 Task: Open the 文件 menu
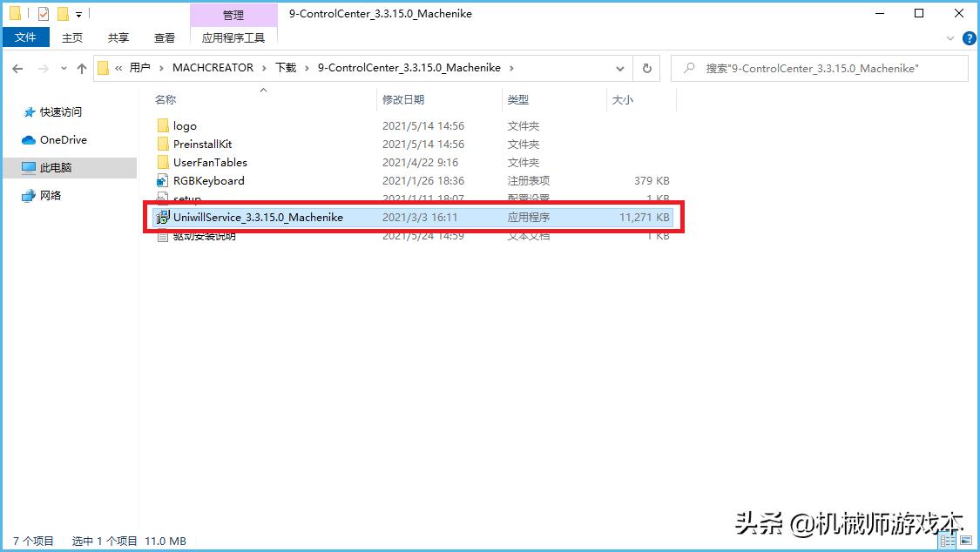(25, 37)
